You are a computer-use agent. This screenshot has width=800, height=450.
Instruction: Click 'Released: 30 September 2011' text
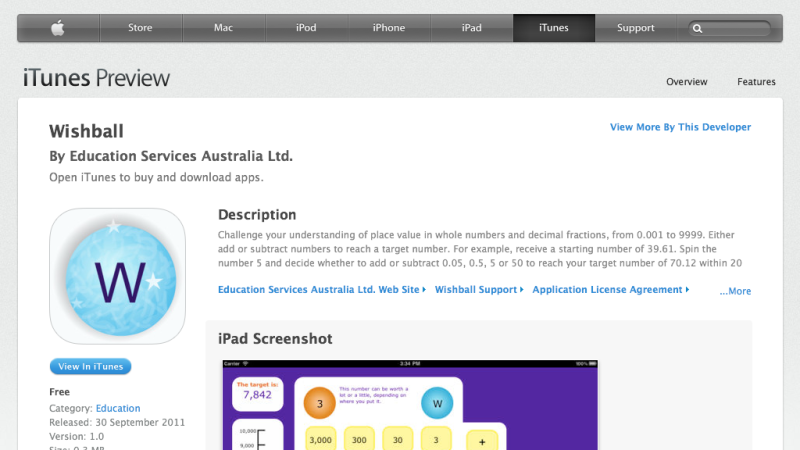117,422
